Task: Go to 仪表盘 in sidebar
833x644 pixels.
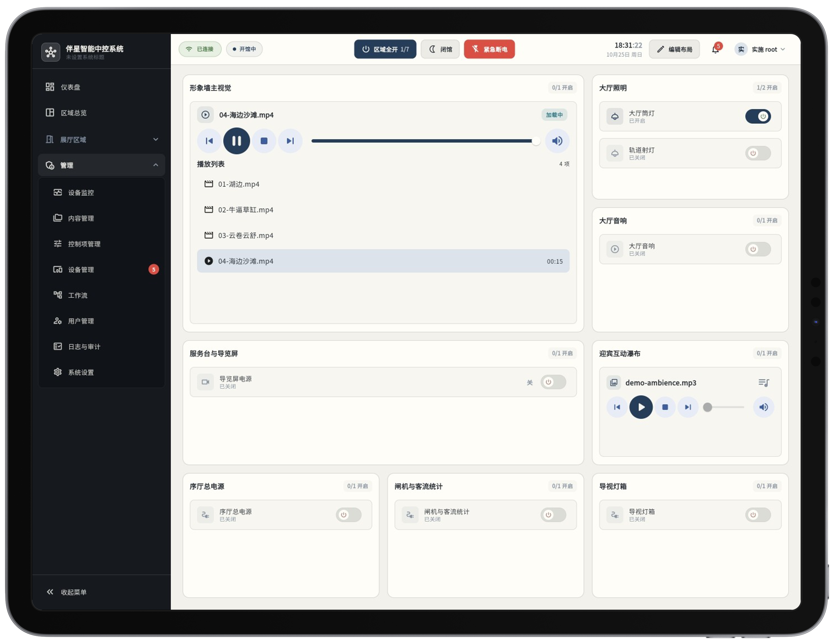Action: pyautogui.click(x=102, y=87)
